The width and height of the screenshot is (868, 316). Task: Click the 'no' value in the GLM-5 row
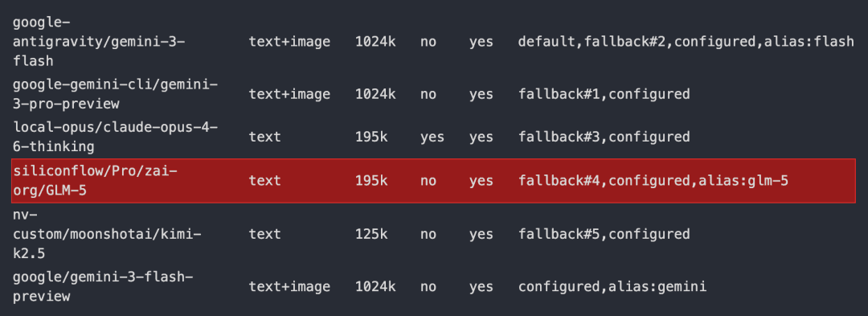point(428,180)
